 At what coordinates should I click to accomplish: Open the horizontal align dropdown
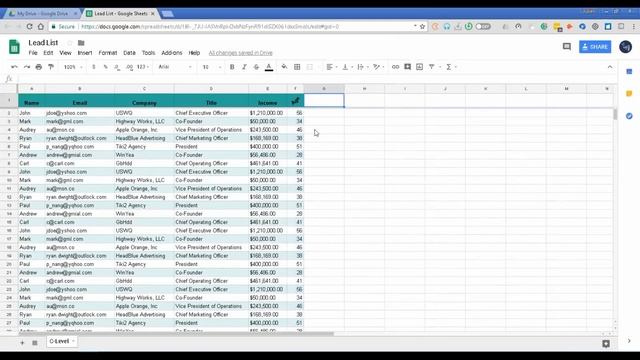pyautogui.click(x=331, y=67)
